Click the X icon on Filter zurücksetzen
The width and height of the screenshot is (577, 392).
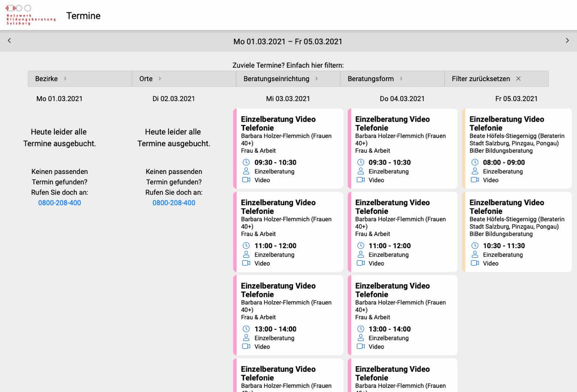(518, 79)
